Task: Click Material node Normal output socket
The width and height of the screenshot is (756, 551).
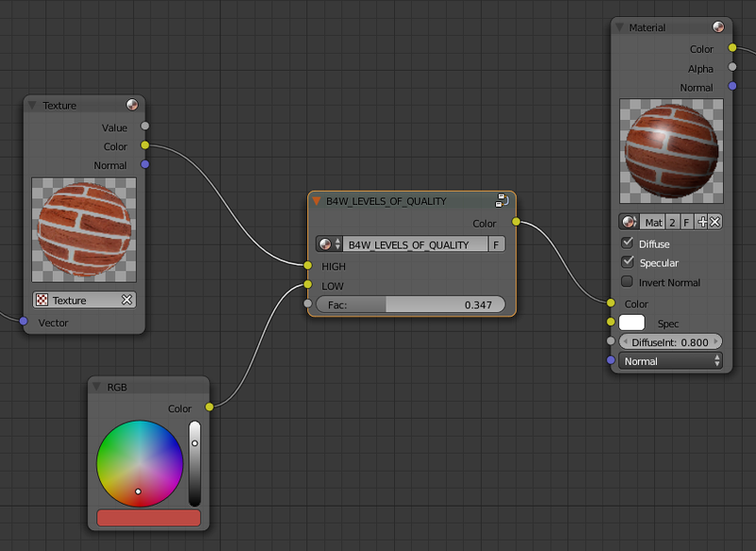Action: point(732,86)
